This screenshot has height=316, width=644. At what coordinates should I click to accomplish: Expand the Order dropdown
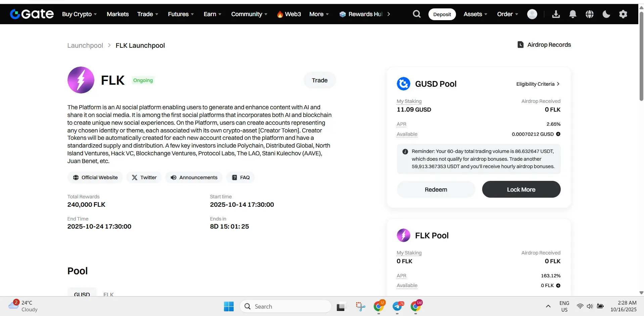[508, 14]
